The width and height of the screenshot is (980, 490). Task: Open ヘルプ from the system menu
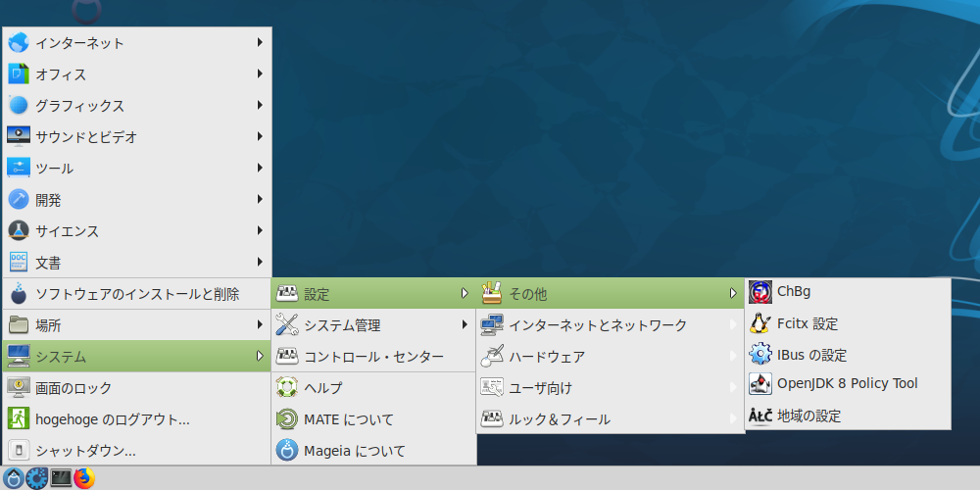click(373, 387)
